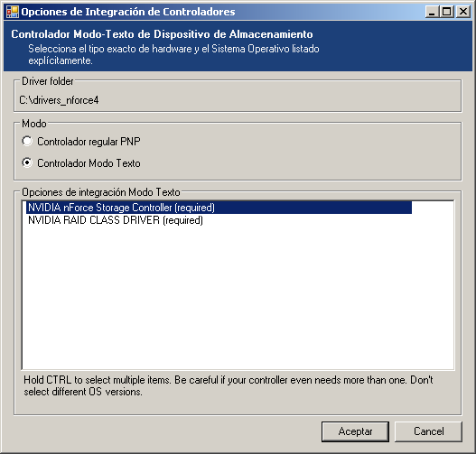
Task: Click the C:\drivers_nforce4 folder path text
Action: (x=59, y=100)
